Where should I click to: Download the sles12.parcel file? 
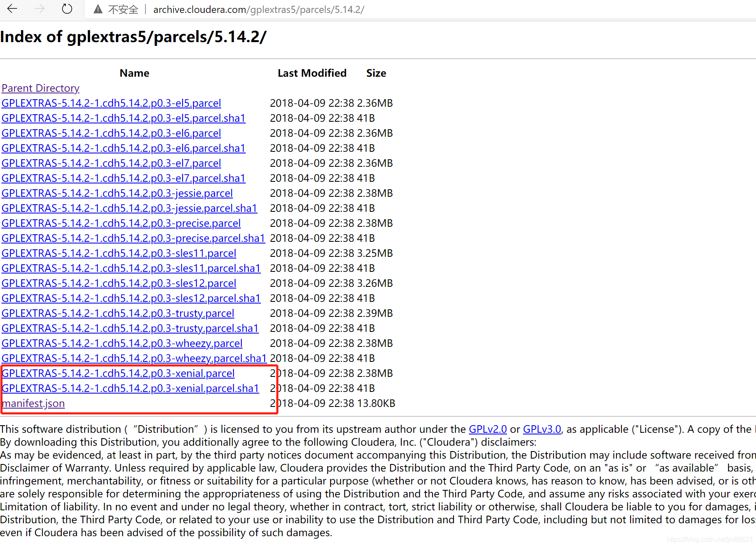(x=119, y=284)
